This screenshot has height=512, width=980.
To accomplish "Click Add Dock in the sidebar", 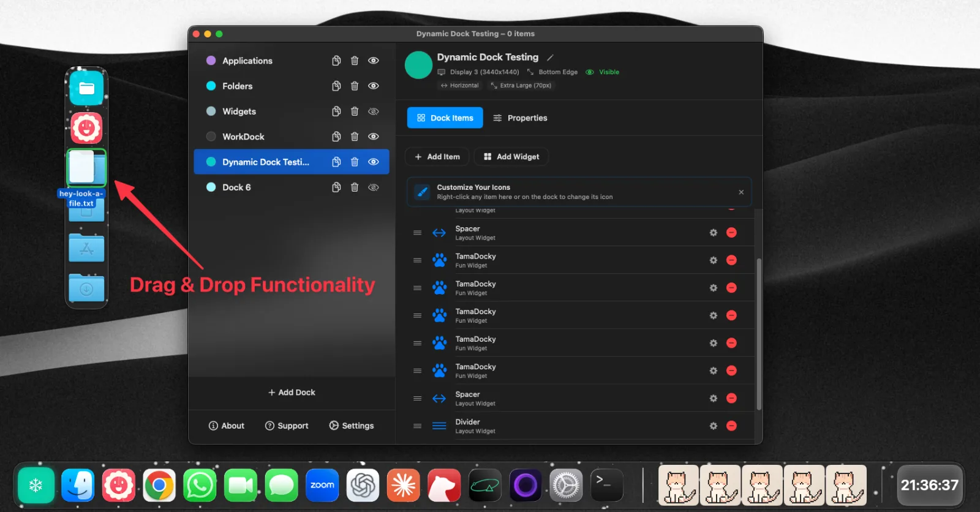I will point(292,393).
